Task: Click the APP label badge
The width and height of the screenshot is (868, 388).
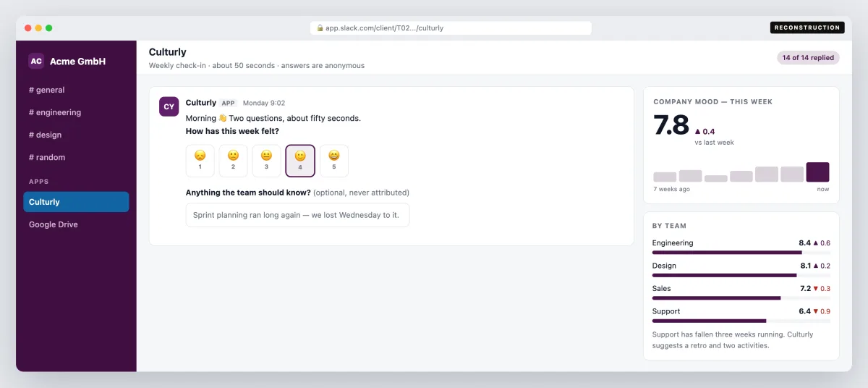Action: (229, 104)
